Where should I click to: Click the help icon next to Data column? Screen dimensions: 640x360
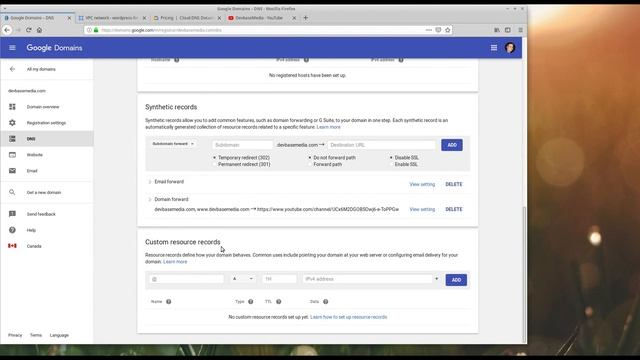pos(325,302)
